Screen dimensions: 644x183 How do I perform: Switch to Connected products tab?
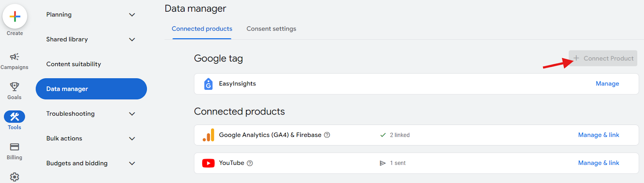point(202,29)
